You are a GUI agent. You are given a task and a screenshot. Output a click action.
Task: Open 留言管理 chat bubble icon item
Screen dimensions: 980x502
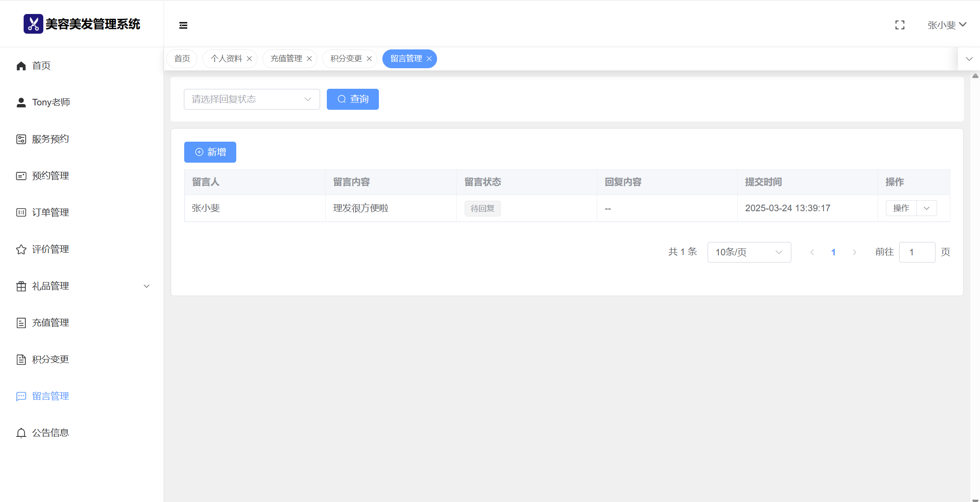[21, 396]
